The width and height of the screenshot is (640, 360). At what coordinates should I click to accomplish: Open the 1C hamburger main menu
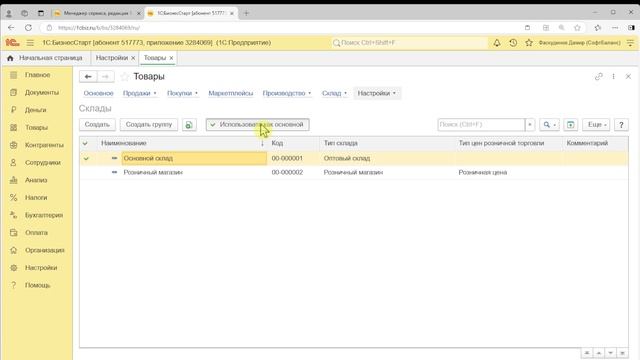(30, 42)
